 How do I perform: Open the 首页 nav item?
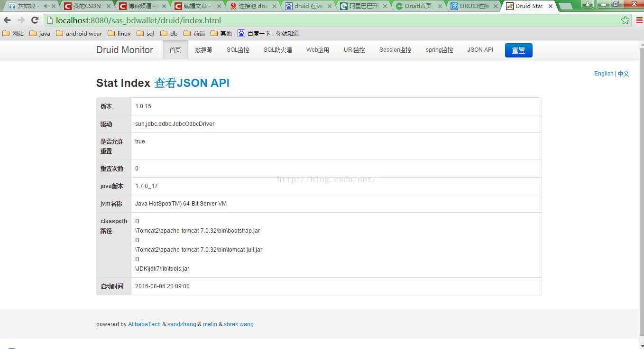click(x=175, y=50)
